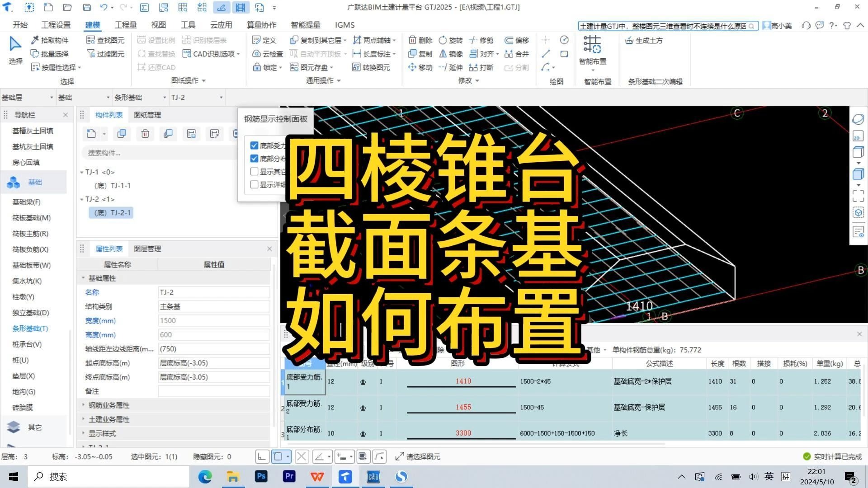Open the TJ-2 component name dropdown
This screenshot has height=488, width=868.
(x=221, y=97)
